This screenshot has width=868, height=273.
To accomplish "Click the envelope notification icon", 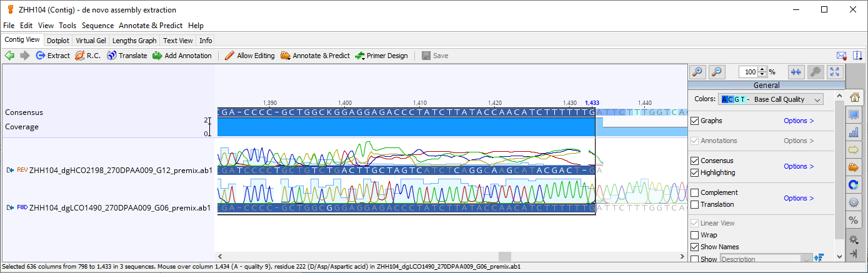I will (x=841, y=56).
